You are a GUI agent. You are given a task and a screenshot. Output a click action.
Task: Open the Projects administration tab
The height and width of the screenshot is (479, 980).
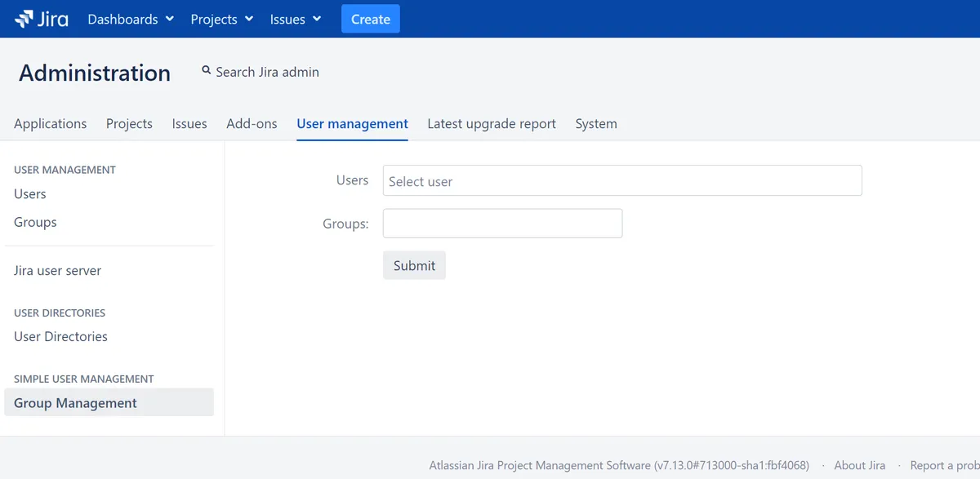tap(129, 124)
